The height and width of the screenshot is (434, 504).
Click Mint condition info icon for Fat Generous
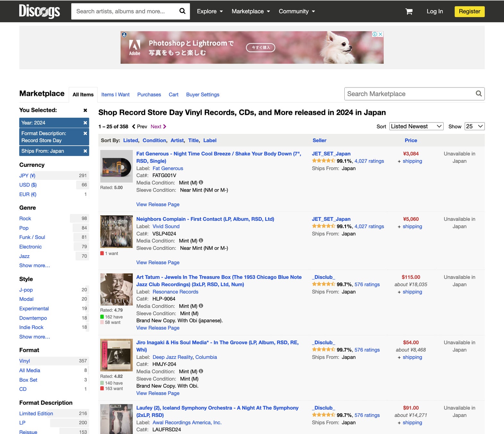[x=201, y=182]
